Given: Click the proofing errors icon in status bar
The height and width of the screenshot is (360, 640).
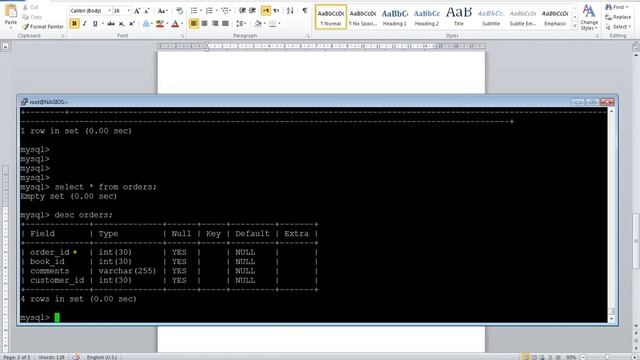Looking at the screenshot, I should point(76,357).
